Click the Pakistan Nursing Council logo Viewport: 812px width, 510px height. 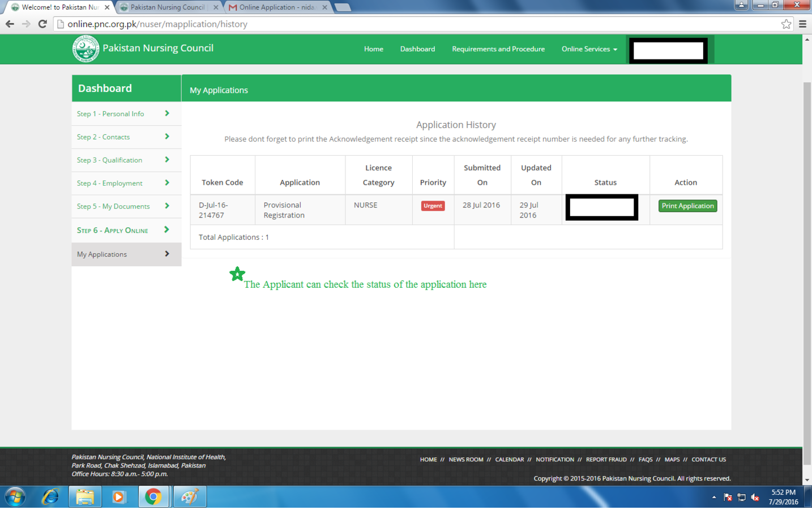86,49
